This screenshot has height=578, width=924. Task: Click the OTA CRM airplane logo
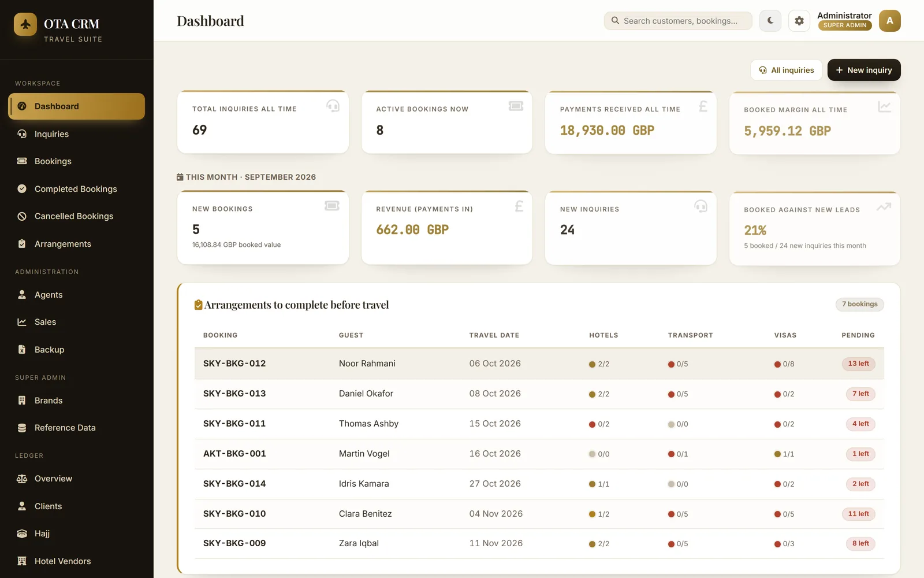[25, 24]
